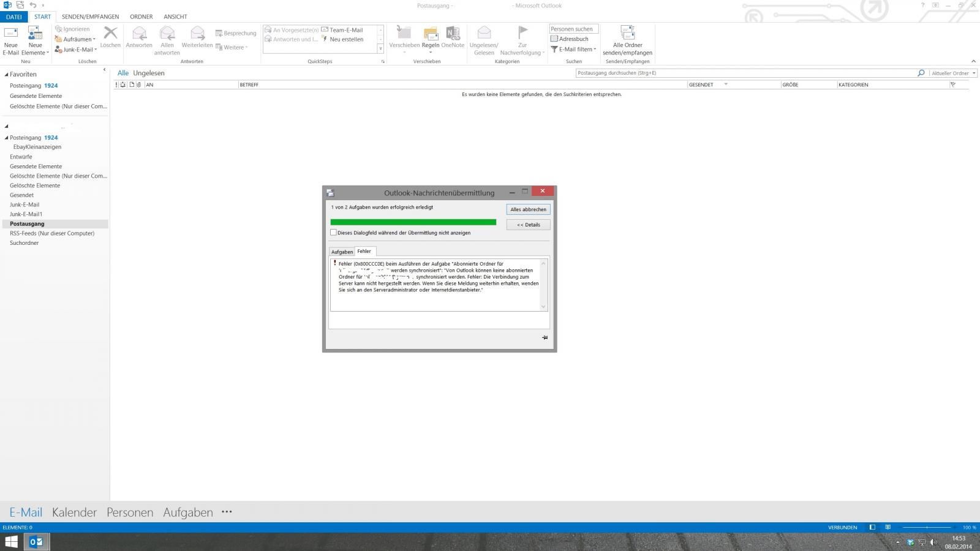Open the Regeln rules menu
980x551 pixels.
tap(431, 39)
